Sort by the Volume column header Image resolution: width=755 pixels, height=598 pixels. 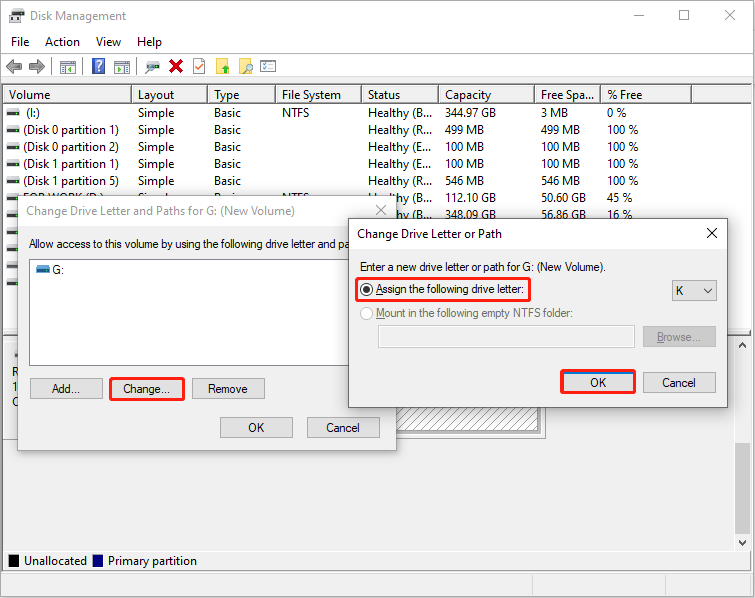tap(67, 95)
